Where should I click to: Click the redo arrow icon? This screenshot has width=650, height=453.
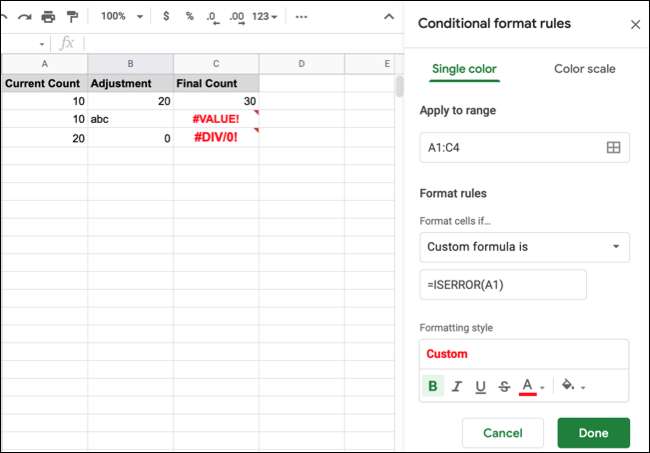24,17
